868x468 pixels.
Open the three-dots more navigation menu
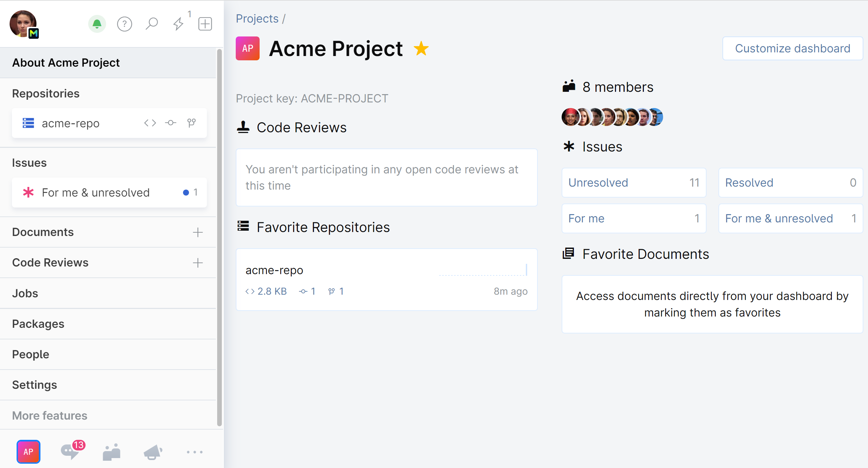point(195,452)
